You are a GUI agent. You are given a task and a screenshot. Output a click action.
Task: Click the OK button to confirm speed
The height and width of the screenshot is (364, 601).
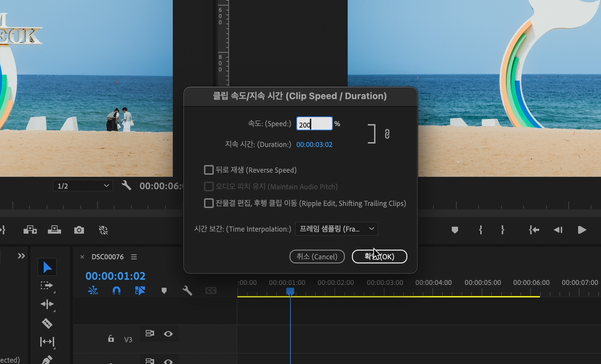pyautogui.click(x=379, y=257)
